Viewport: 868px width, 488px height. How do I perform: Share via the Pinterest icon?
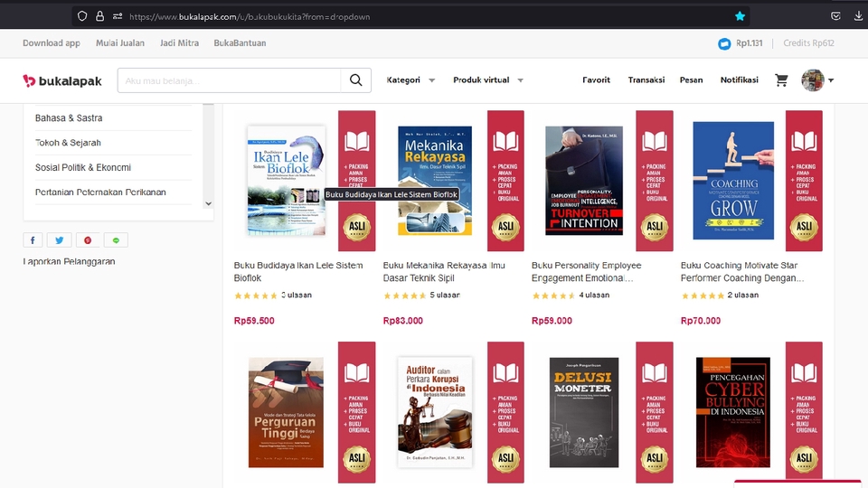pyautogui.click(x=88, y=240)
